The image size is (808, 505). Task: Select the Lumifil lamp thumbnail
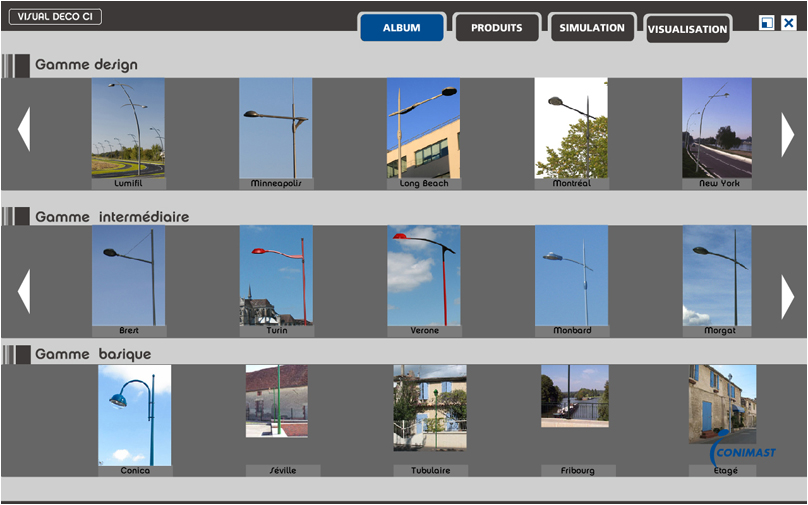pos(128,128)
